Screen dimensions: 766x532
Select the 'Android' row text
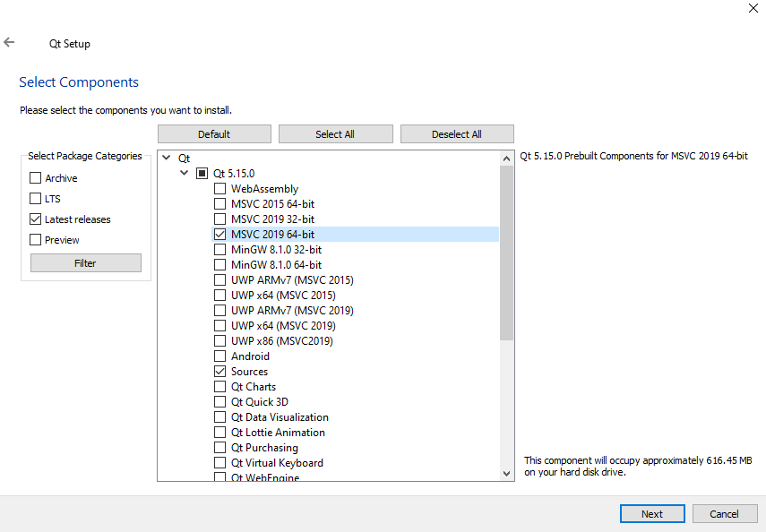click(250, 356)
